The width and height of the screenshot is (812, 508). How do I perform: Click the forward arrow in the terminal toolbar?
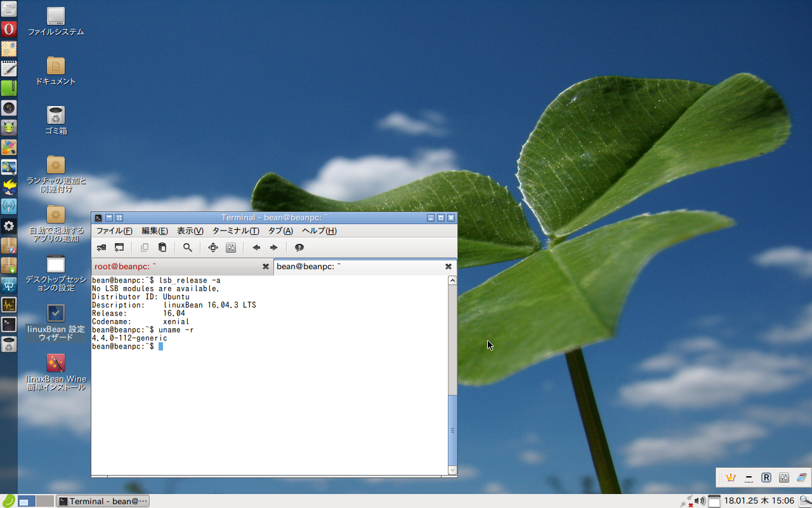tap(273, 248)
